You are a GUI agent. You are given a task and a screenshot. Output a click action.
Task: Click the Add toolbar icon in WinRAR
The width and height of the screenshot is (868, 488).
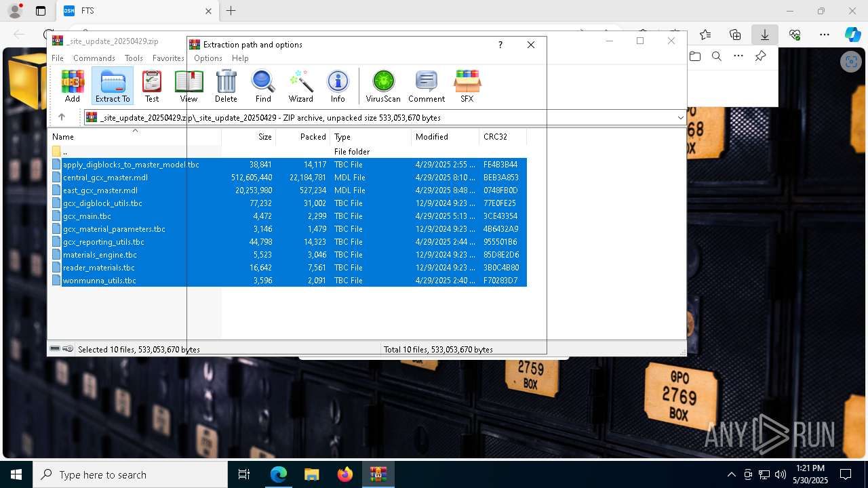tap(73, 85)
